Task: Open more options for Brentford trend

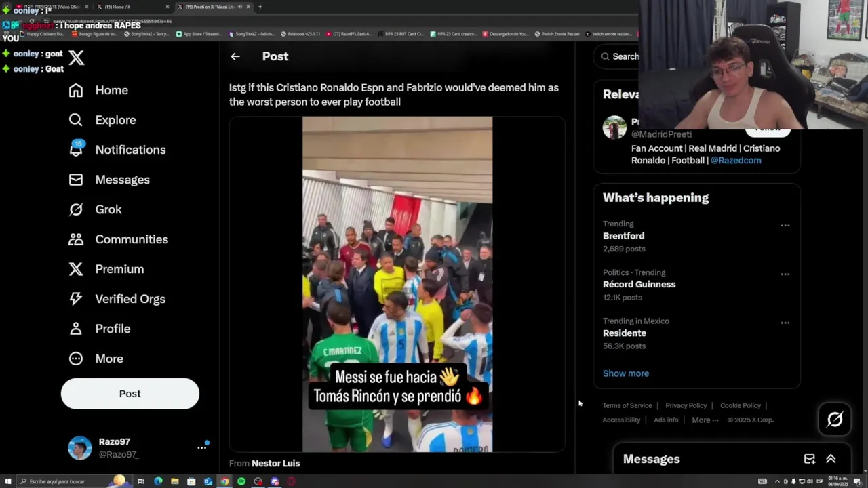Action: coord(785,225)
